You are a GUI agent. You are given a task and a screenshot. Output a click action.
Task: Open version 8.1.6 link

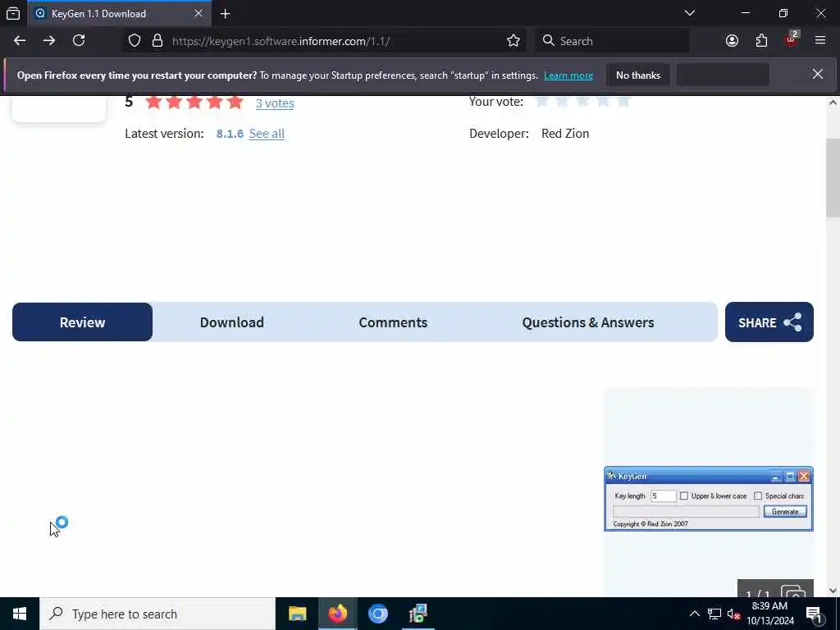[x=230, y=134]
